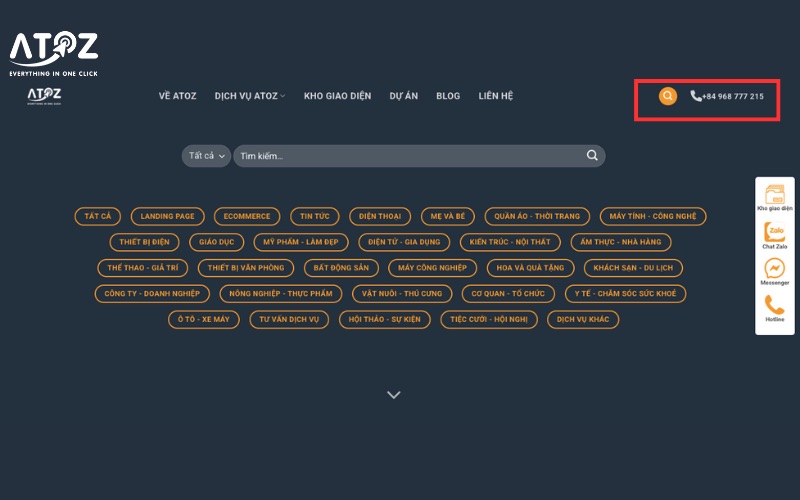Image resolution: width=800 pixels, height=500 pixels.
Task: Open LIÊN HỆ menu item
Action: coord(495,96)
